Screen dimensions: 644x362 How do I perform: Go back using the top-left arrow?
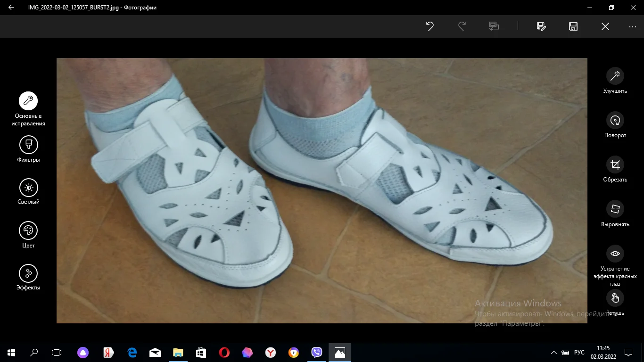[x=11, y=8]
